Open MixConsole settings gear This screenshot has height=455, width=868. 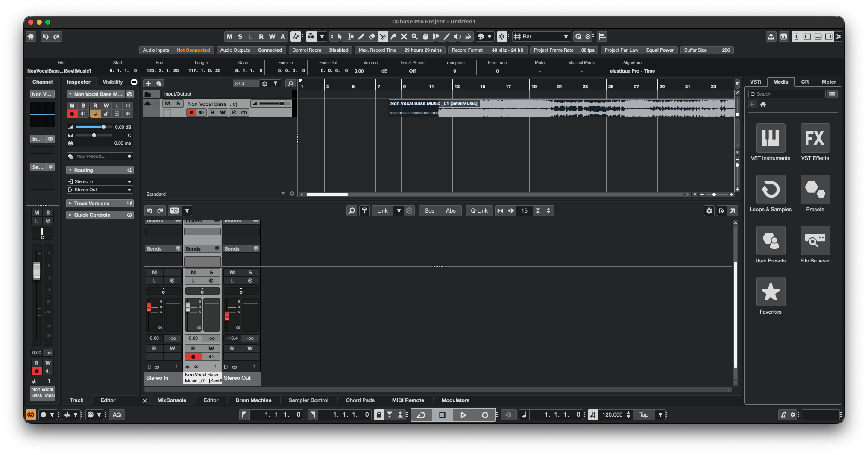709,211
